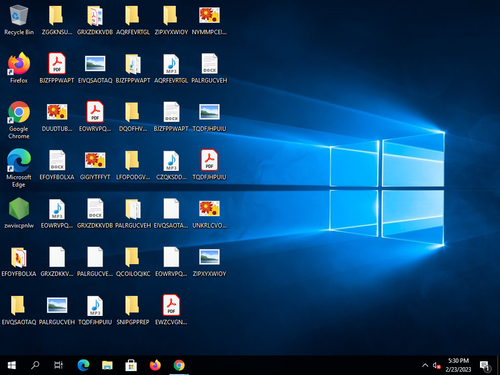This screenshot has height=375, width=500.
Task: Select the Firefox desktop shortcut
Action: click(19, 68)
